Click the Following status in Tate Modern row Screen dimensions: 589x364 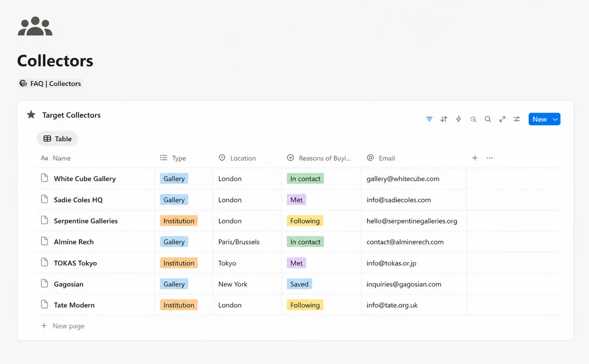[x=305, y=305]
